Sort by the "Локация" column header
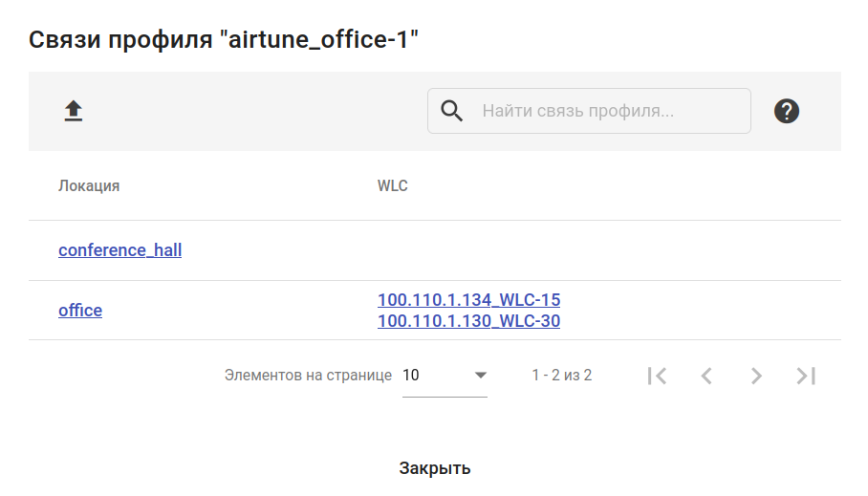The image size is (868, 496). pyautogui.click(x=89, y=185)
